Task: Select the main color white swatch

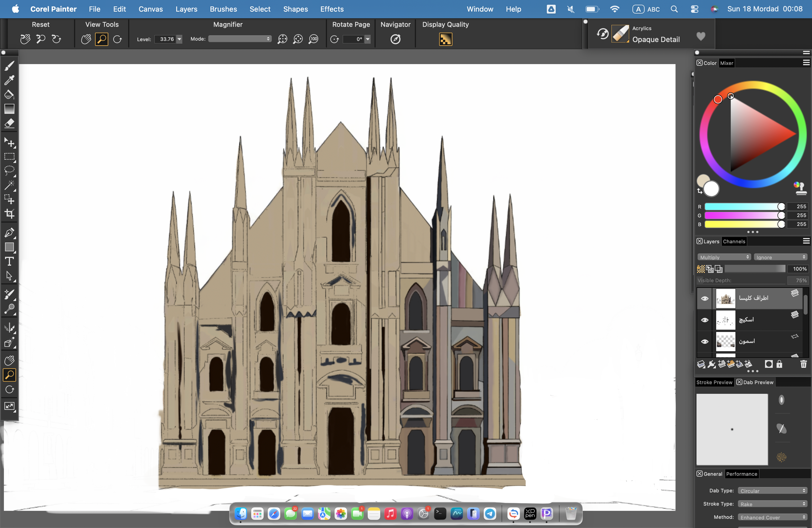Action: tap(711, 189)
